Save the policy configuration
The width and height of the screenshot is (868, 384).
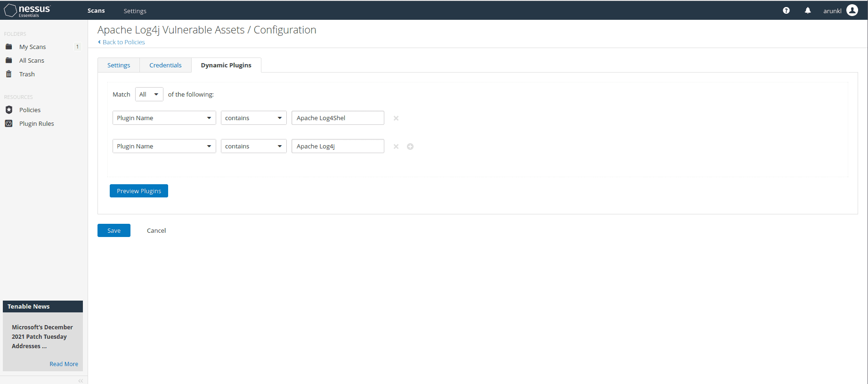pos(114,230)
